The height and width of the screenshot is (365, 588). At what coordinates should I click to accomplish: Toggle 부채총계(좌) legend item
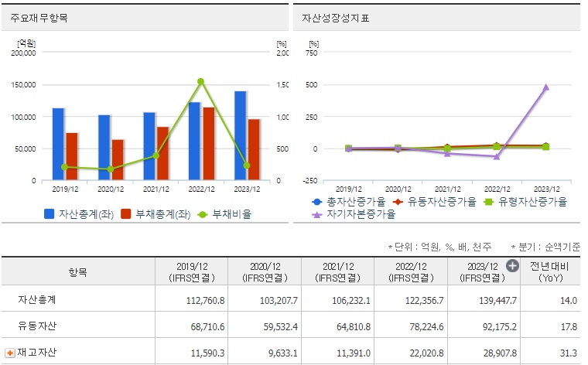[x=156, y=214]
